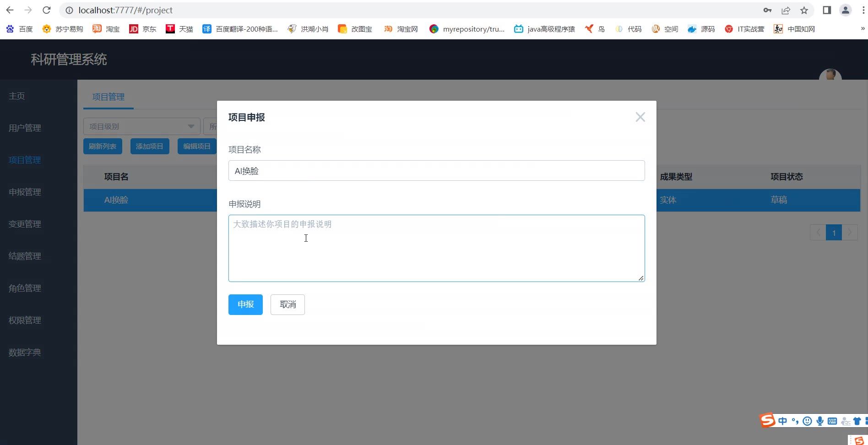Open the 苏宁易购 bookmark
The width and height of the screenshot is (868, 445).
click(62, 29)
